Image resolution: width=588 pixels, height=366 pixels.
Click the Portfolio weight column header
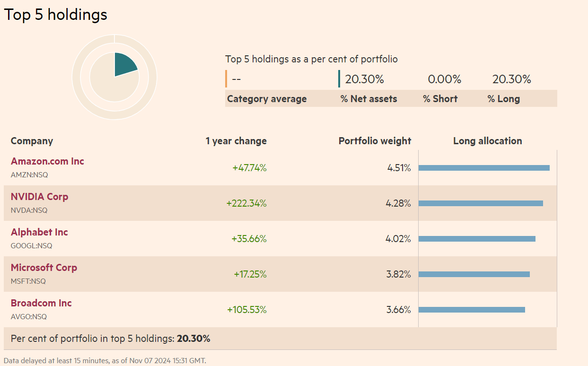point(375,141)
